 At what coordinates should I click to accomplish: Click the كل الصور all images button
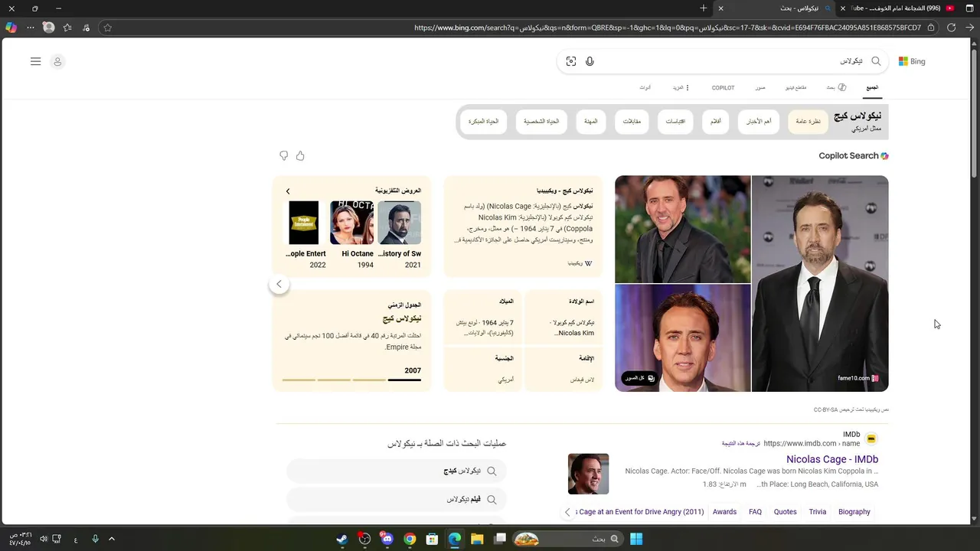coord(639,378)
